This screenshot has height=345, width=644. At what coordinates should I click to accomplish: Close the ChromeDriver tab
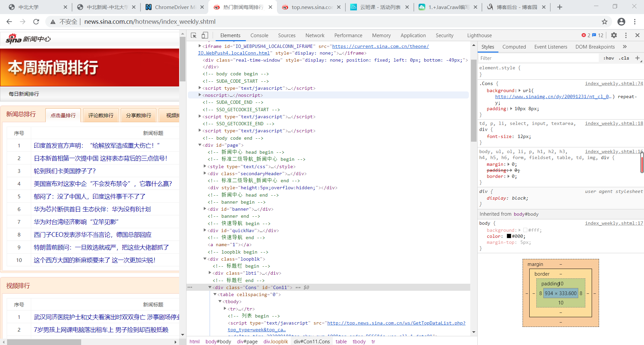point(202,7)
